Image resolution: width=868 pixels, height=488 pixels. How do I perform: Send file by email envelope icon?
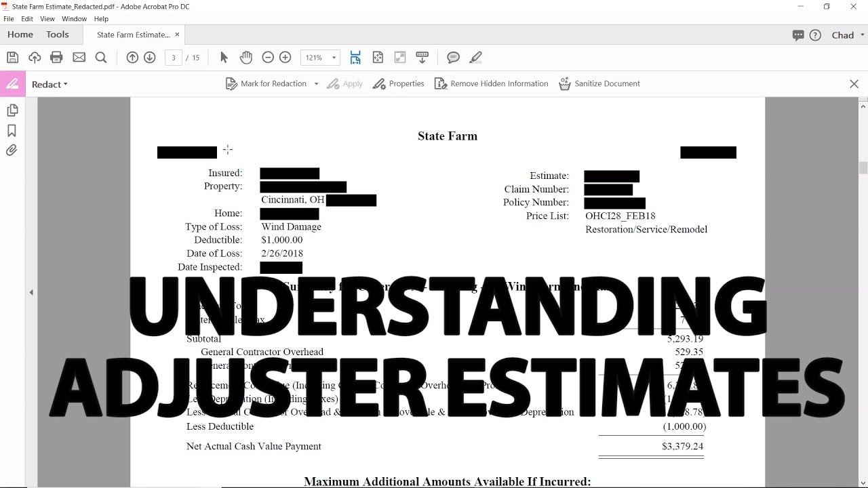(x=79, y=58)
